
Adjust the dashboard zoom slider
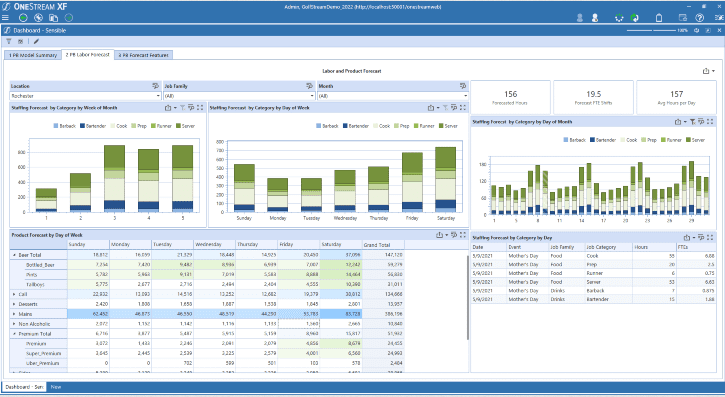point(651,31)
